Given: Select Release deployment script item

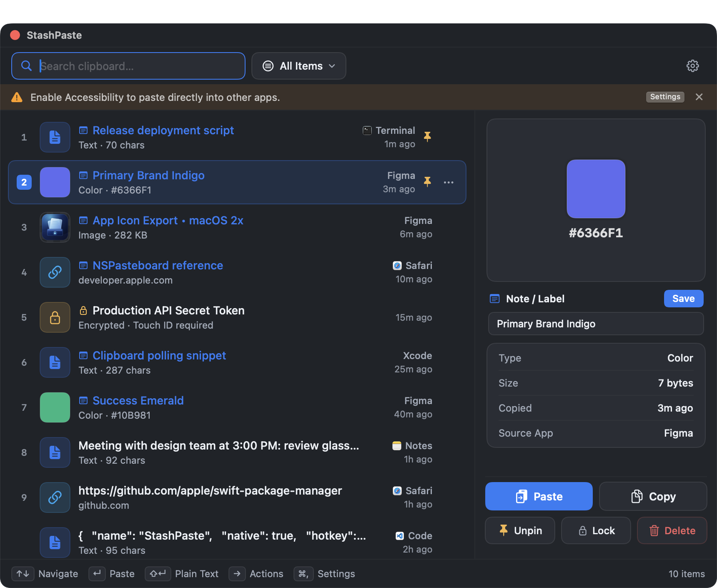Looking at the screenshot, I should [x=237, y=137].
